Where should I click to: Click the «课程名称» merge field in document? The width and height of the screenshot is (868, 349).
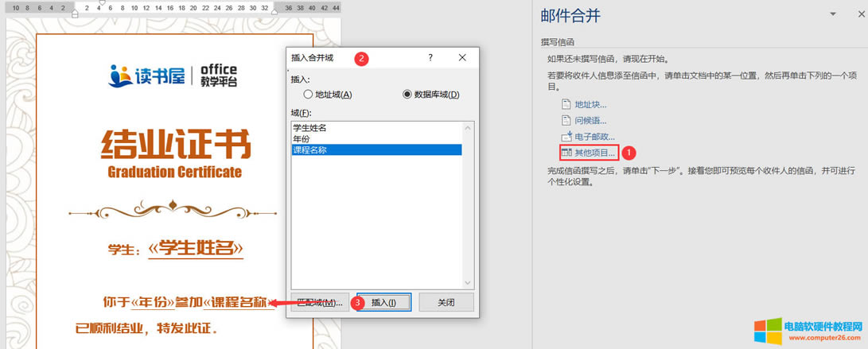click(x=239, y=302)
